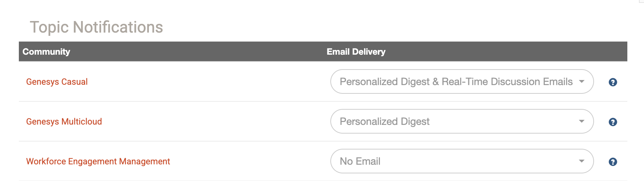The image size is (644, 181).
Task: Expand Genesys Multicloud email delivery dropdown
Action: 461,121
